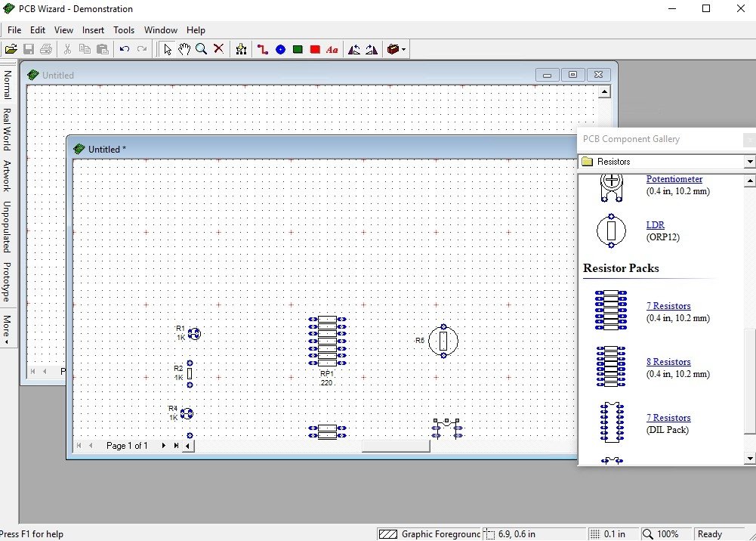Viewport: 756px width, 541px height.
Task: Click the yellow arrow icon beside the Delete tool
Action: [x=241, y=49]
